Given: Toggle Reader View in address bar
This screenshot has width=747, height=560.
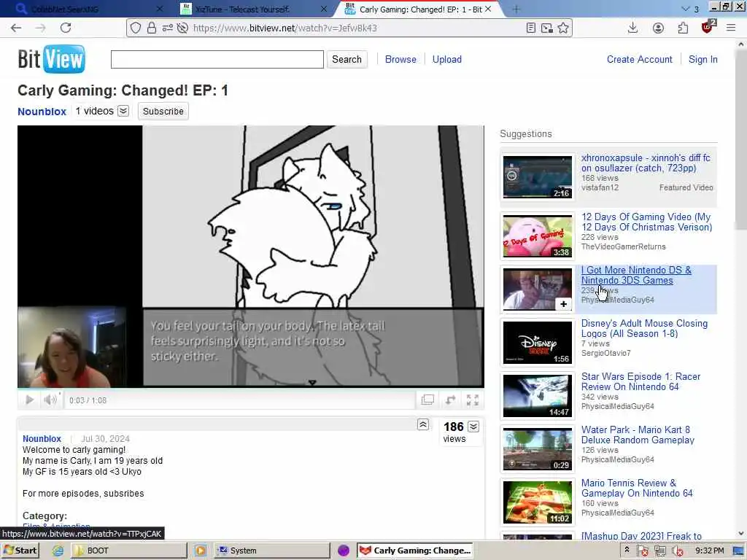Looking at the screenshot, I should (531, 28).
